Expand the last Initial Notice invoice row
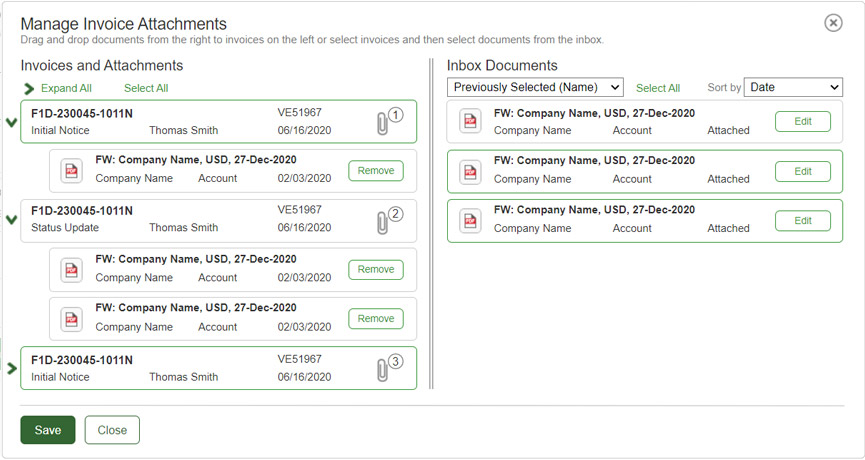The height and width of the screenshot is (460, 865). pos(12,368)
